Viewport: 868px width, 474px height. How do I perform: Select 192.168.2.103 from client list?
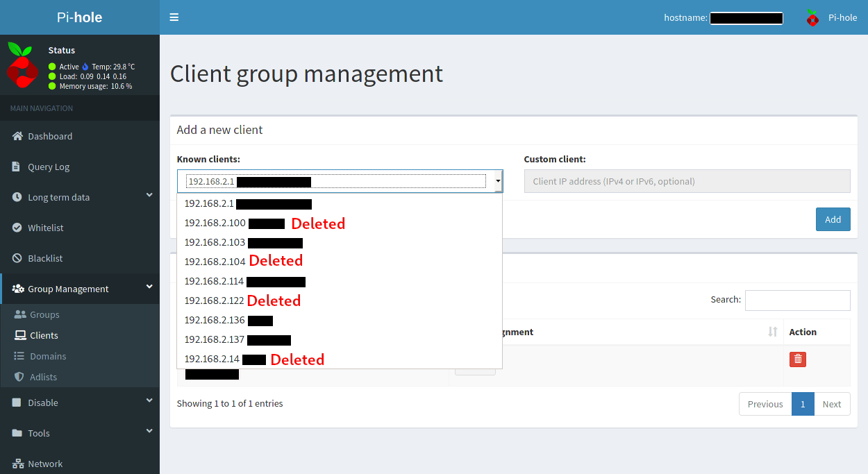(x=215, y=243)
